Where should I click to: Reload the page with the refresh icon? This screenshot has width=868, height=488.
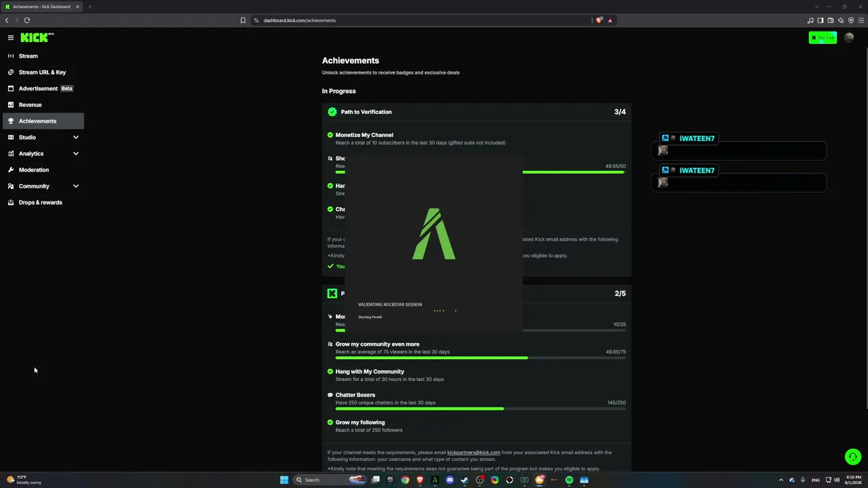pyautogui.click(x=27, y=20)
